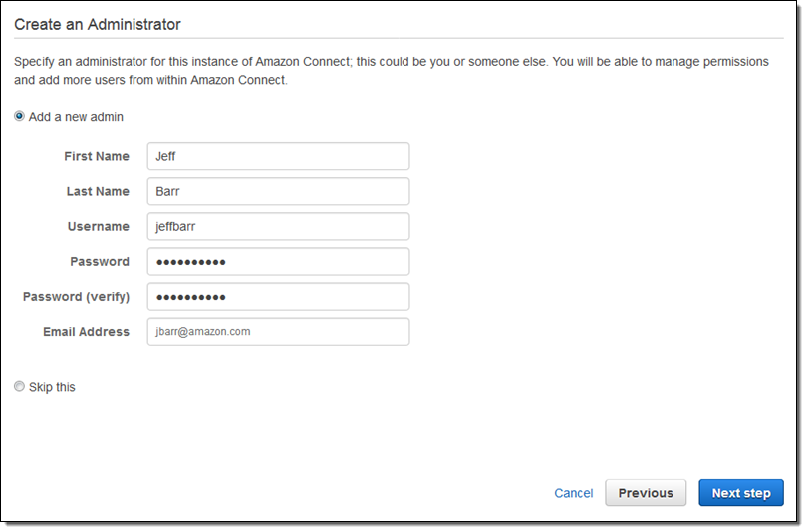Click the "Username" field label
The width and height of the screenshot is (807, 532).
pos(99,226)
